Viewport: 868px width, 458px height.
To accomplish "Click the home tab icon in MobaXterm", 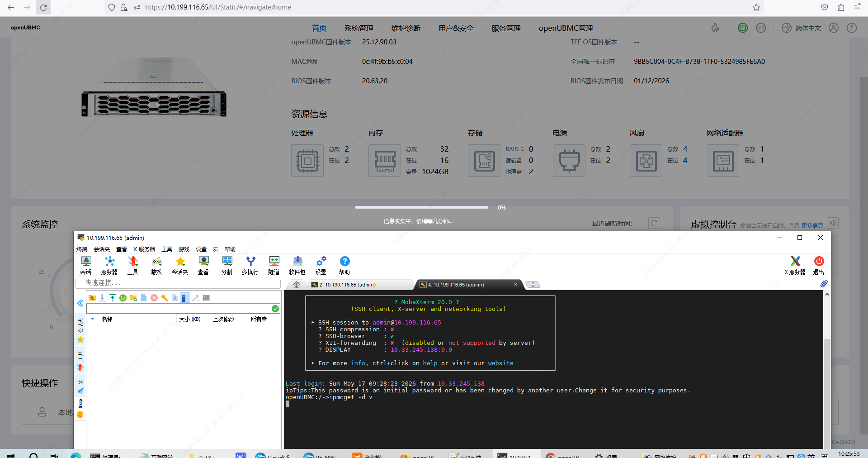I will pos(297,285).
